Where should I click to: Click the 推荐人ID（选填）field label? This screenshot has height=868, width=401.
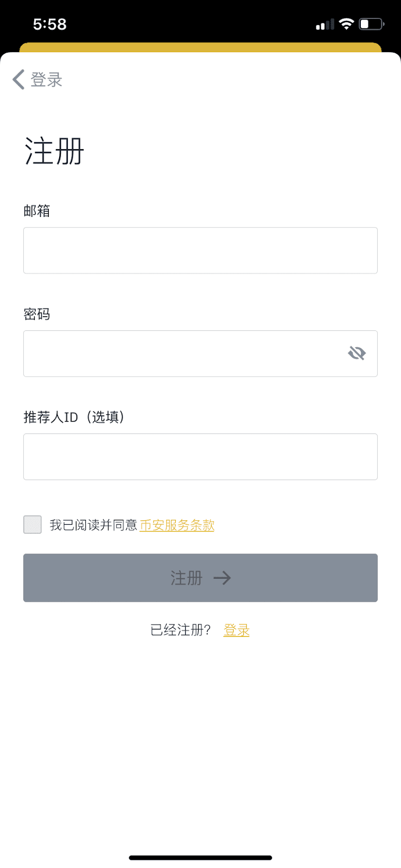74,417
